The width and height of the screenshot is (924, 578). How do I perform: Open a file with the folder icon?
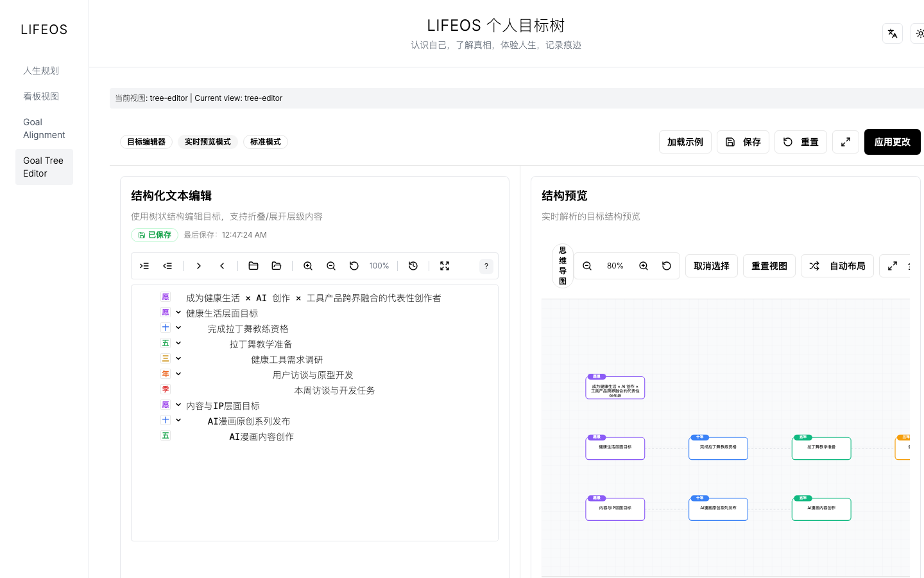[x=253, y=265]
